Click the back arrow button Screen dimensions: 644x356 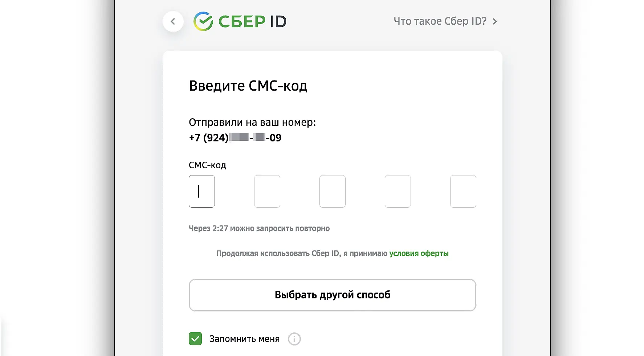click(173, 21)
